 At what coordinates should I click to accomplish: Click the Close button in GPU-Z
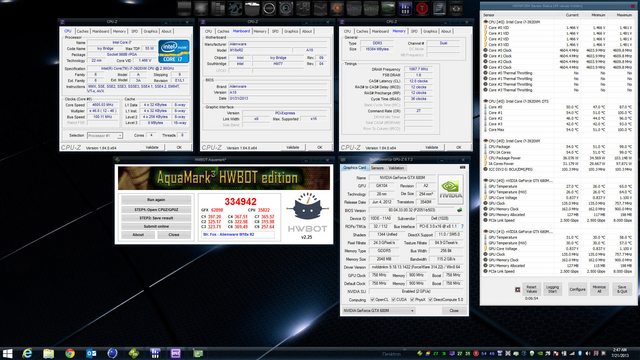tap(454, 311)
